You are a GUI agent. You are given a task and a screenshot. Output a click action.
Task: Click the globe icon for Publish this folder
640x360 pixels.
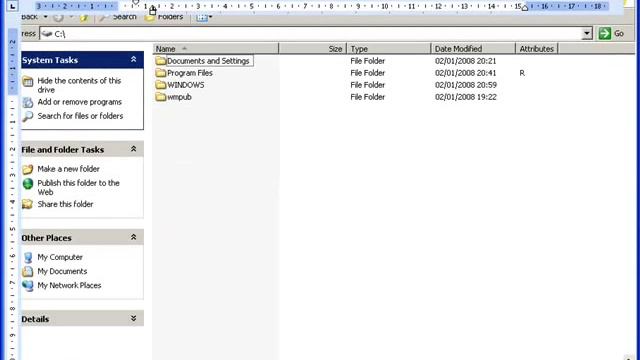(28, 184)
